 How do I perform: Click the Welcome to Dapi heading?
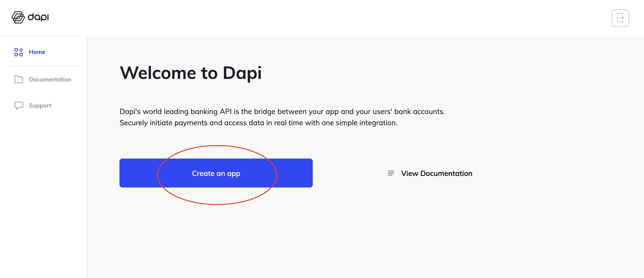[190, 73]
